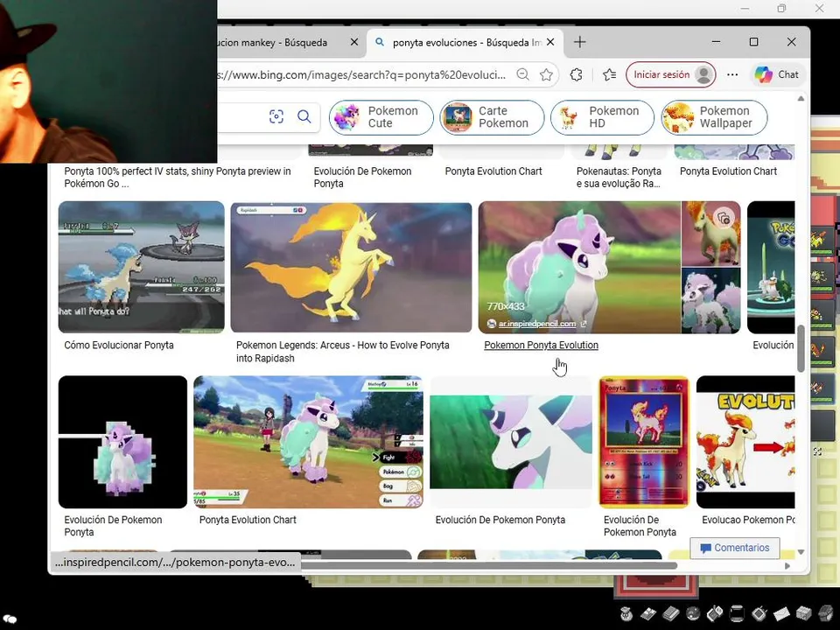Open 'Cómo Evolucionar Ponyta' caption link
Image resolution: width=840 pixels, height=630 pixels.
(x=119, y=345)
